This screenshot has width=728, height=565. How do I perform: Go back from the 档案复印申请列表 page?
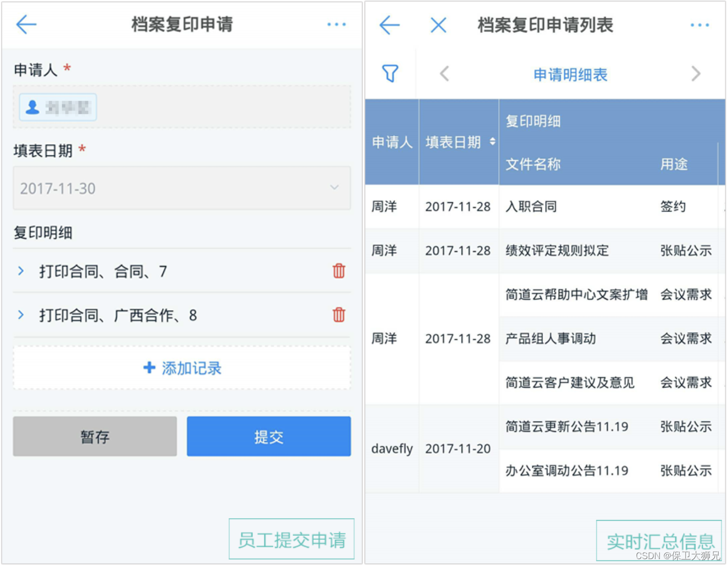point(389,25)
